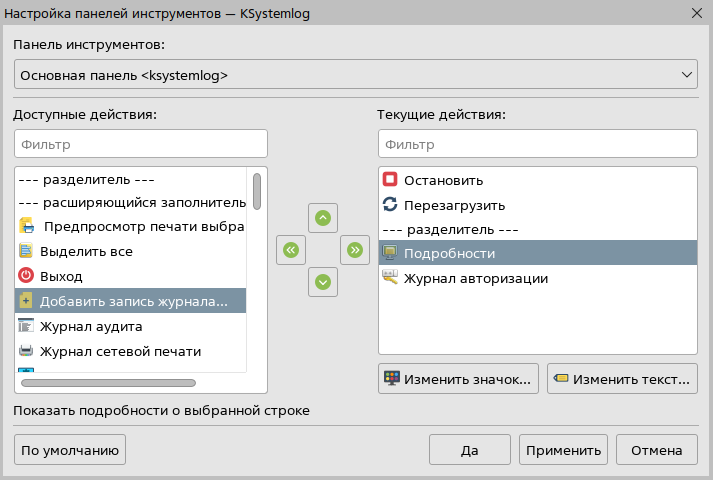The height and width of the screenshot is (480, 713).
Task: Click the add action right arrow button
Action: [354, 250]
